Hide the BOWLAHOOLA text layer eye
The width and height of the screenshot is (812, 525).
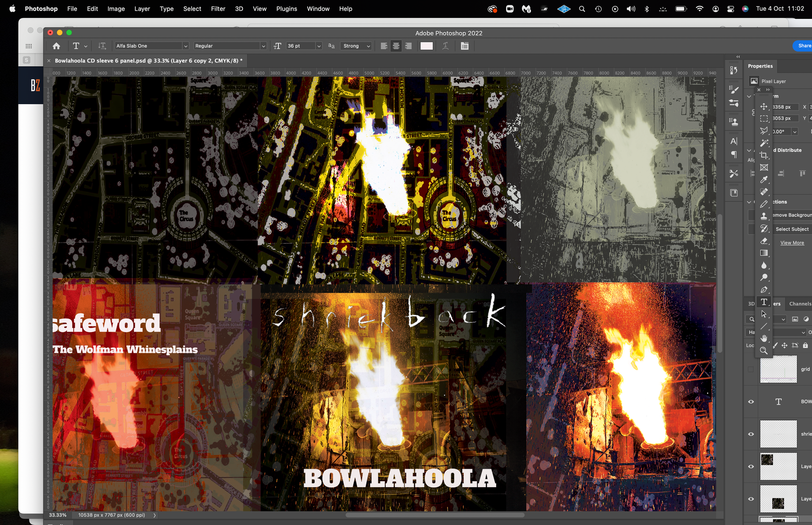click(x=751, y=402)
